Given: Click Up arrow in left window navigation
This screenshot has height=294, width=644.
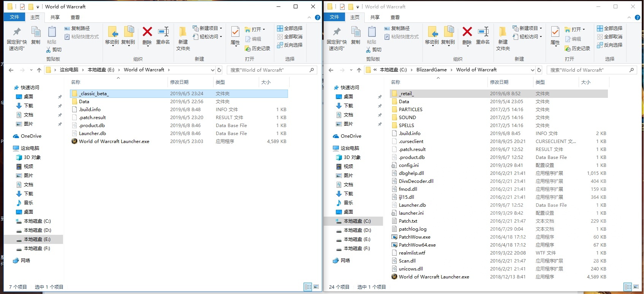Looking at the screenshot, I should pos(39,70).
